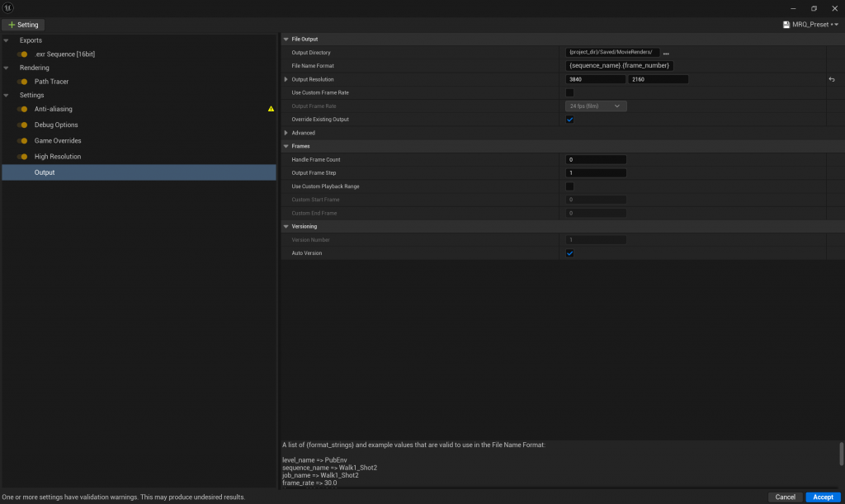Click 'level_name => PubEnv' help line

[x=314, y=460]
